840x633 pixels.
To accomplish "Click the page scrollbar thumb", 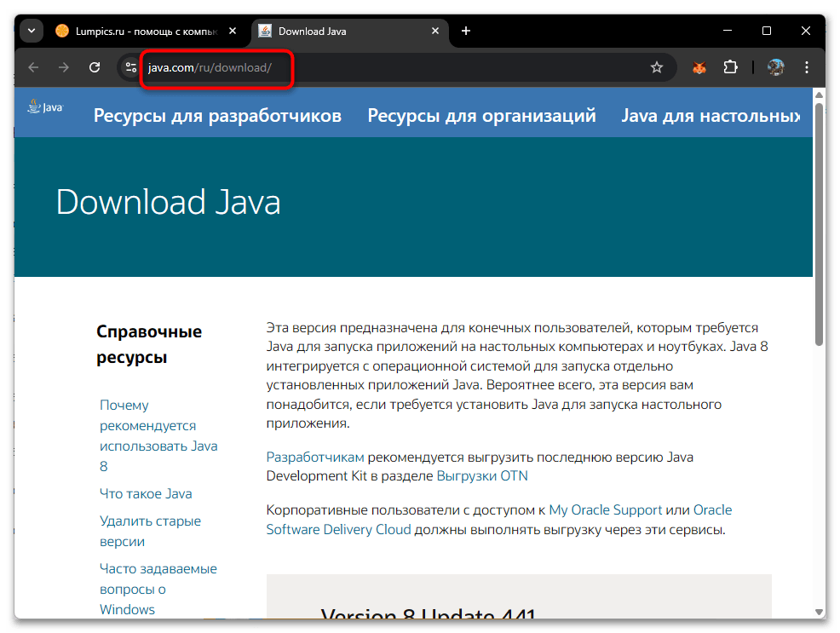I will [x=819, y=223].
